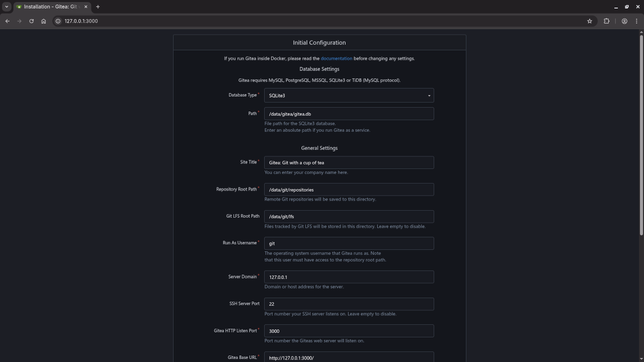Click the Gitea HTTP Listen Port field
The height and width of the screenshot is (362, 644).
click(349, 331)
